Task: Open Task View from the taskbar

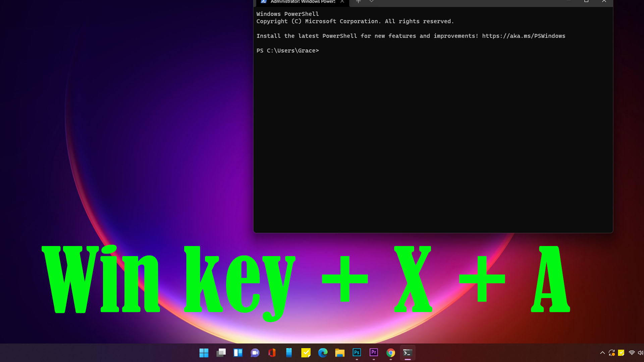Action: [x=221, y=353]
